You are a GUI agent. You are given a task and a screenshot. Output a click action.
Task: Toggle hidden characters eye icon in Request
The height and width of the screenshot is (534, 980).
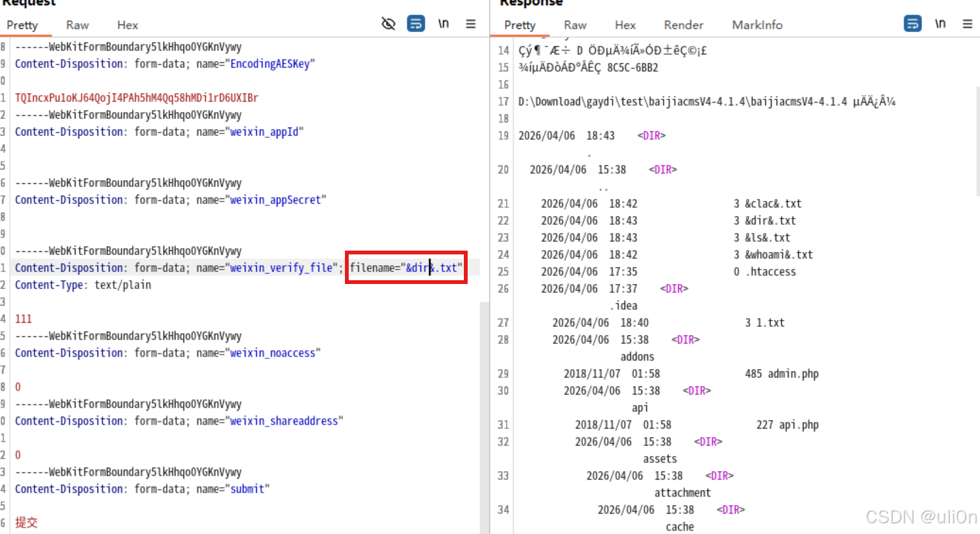[x=388, y=24]
